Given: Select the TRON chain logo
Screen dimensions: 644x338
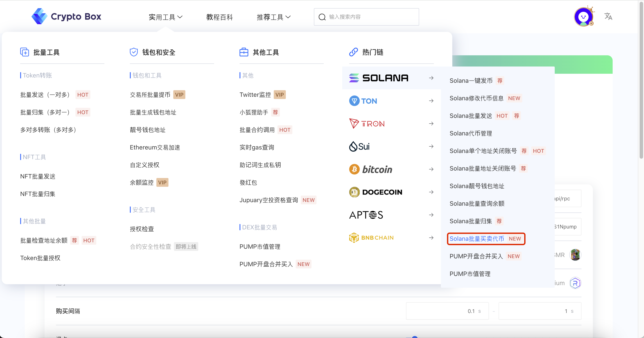Looking at the screenshot, I should tap(367, 124).
